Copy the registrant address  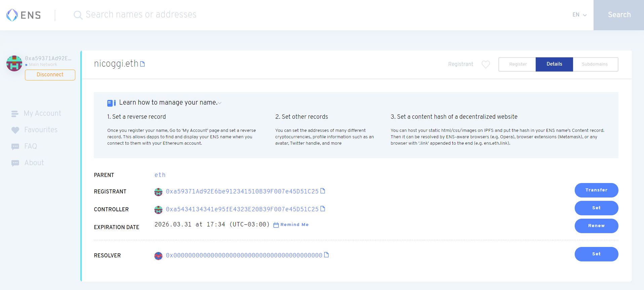coord(323,191)
